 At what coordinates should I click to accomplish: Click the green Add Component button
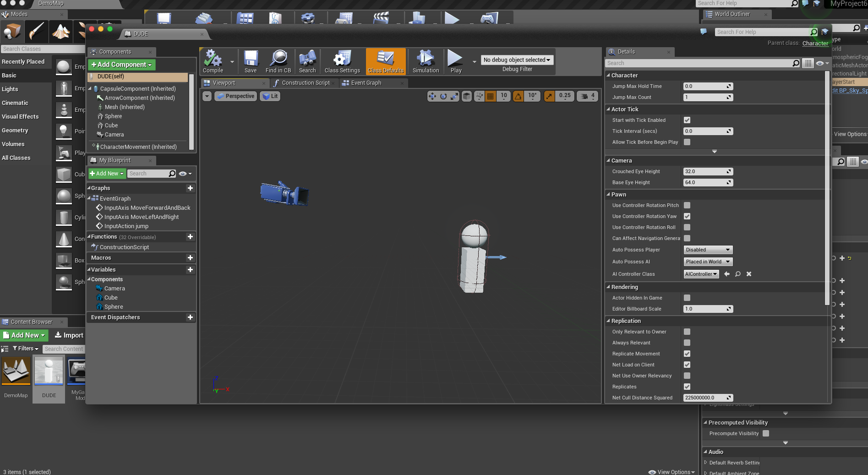pos(121,65)
